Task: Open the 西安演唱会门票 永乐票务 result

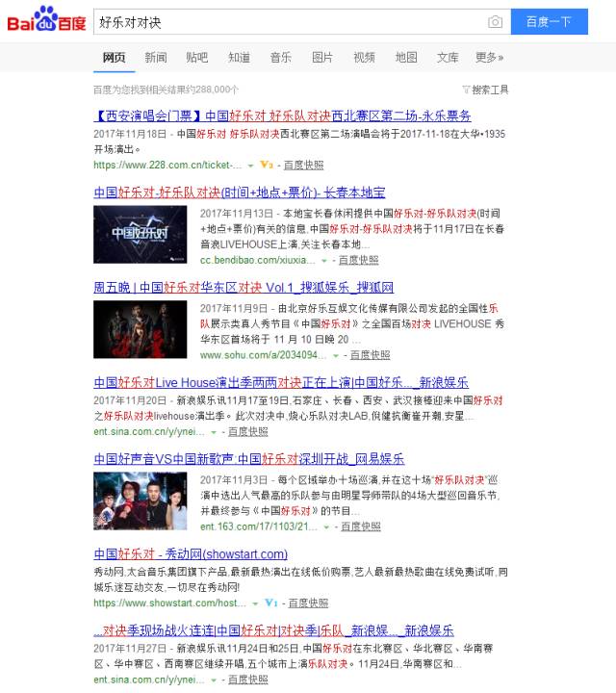Action: [x=282, y=115]
